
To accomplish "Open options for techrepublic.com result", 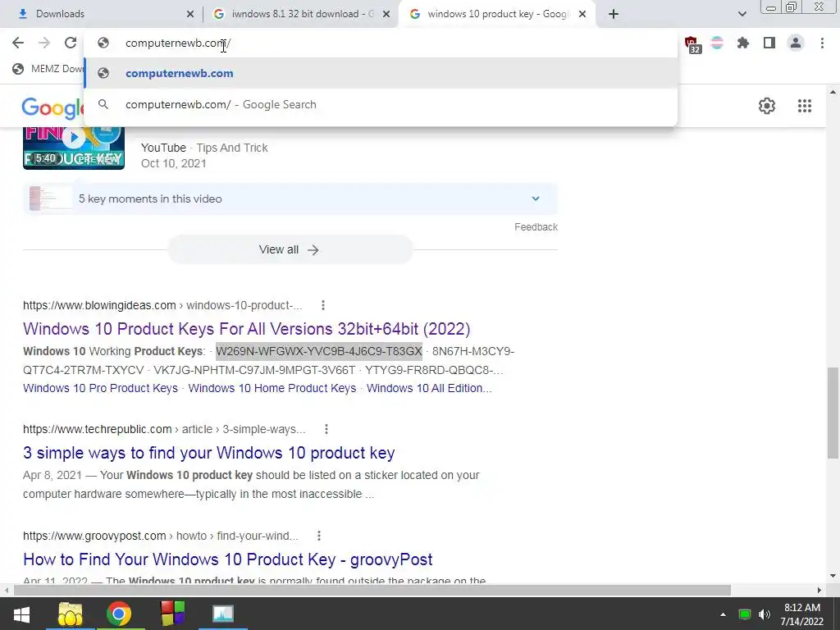I will tap(326, 429).
